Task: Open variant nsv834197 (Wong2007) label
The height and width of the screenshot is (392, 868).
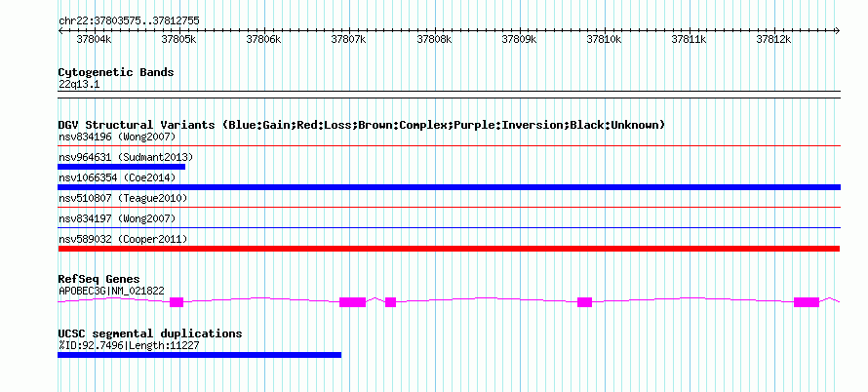Action: point(117,218)
